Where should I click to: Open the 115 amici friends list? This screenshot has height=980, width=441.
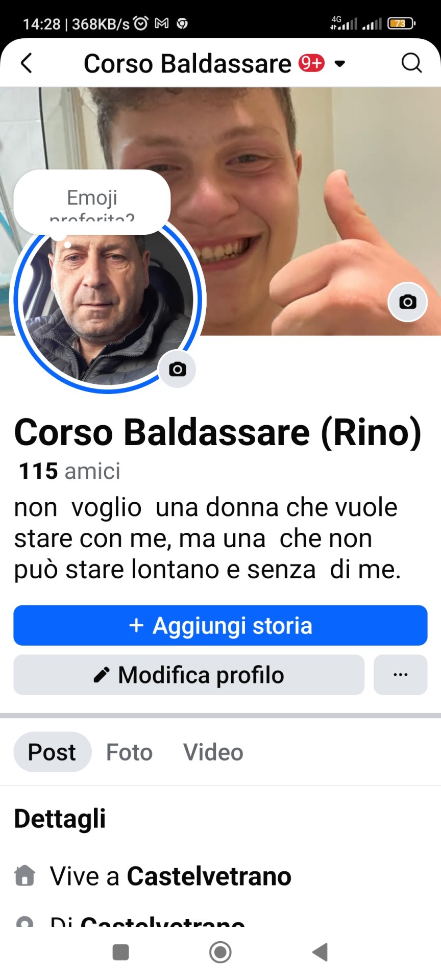coord(69,471)
